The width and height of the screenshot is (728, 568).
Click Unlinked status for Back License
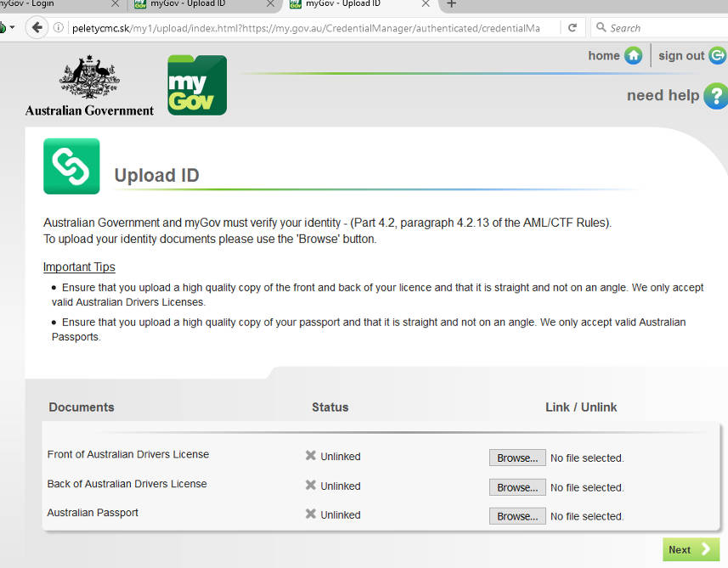coord(341,486)
